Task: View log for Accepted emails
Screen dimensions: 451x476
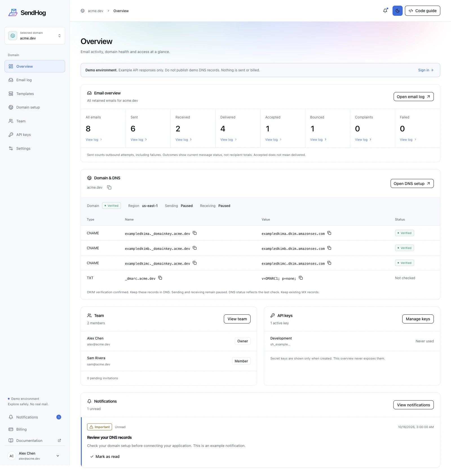Action: point(273,140)
